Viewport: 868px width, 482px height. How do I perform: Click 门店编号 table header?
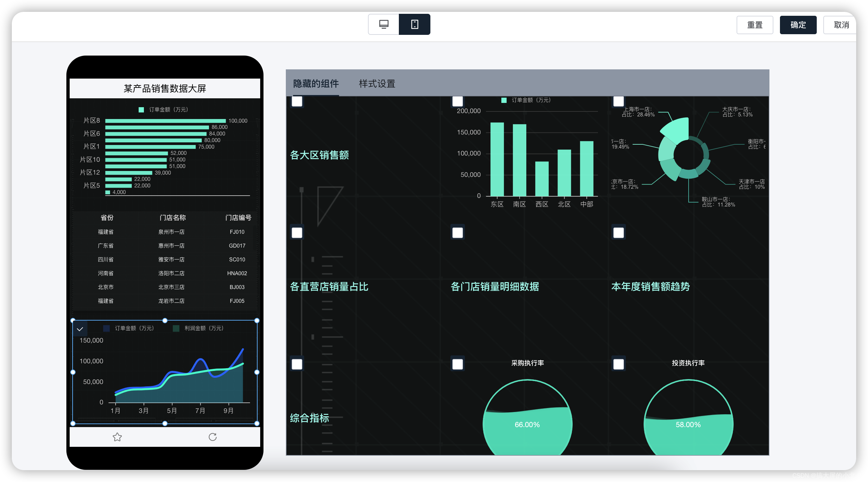click(238, 218)
